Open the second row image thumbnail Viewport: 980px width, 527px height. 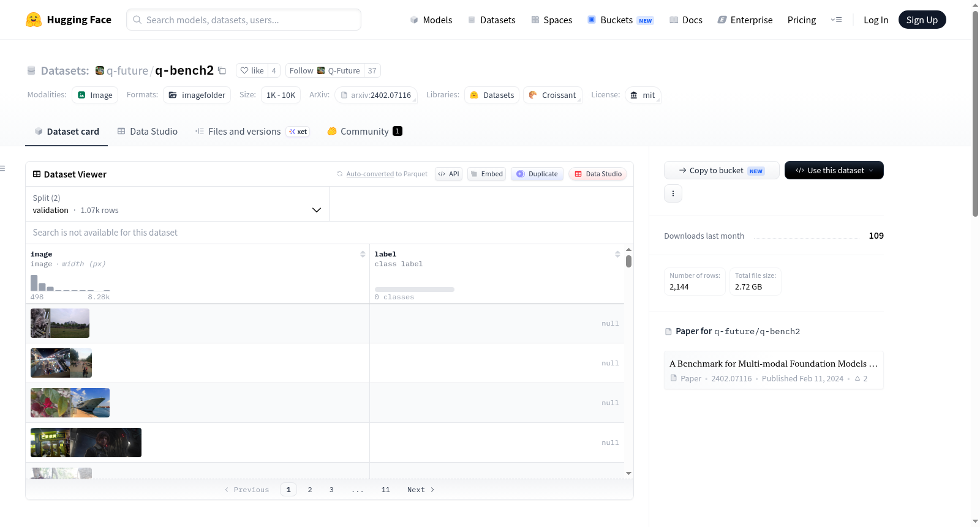tap(61, 363)
